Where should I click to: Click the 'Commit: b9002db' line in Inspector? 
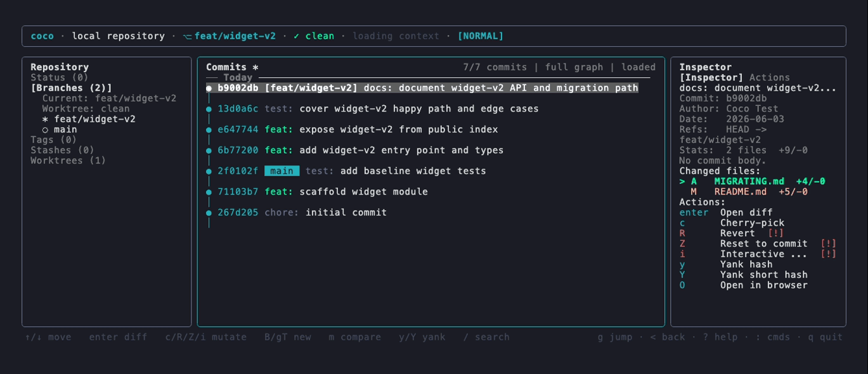click(x=723, y=98)
